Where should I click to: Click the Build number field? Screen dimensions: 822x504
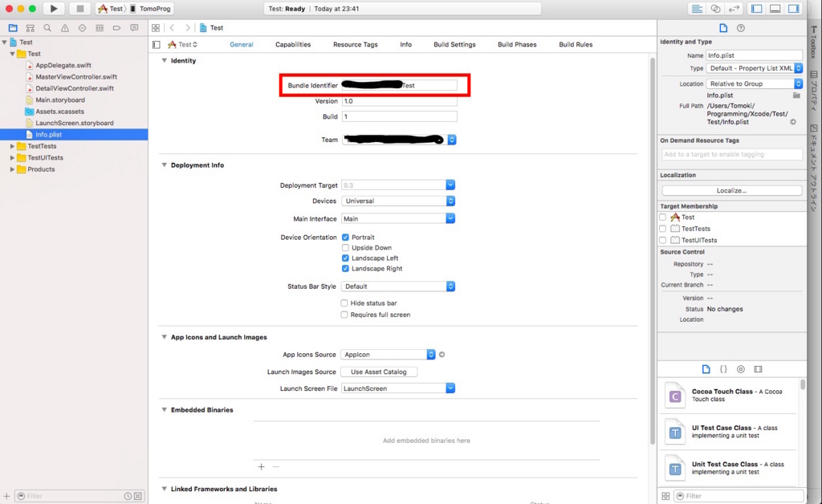click(400, 116)
